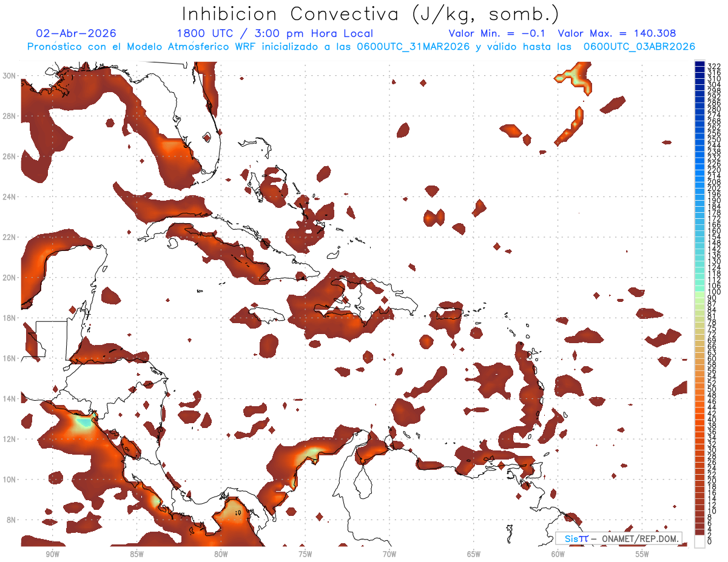Click the 75W longitude axis label
This screenshot has height=562, width=728.
coord(305,554)
